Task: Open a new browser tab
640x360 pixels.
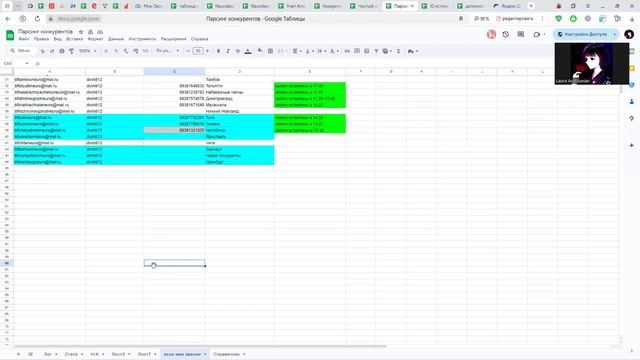Action: [x=531, y=6]
